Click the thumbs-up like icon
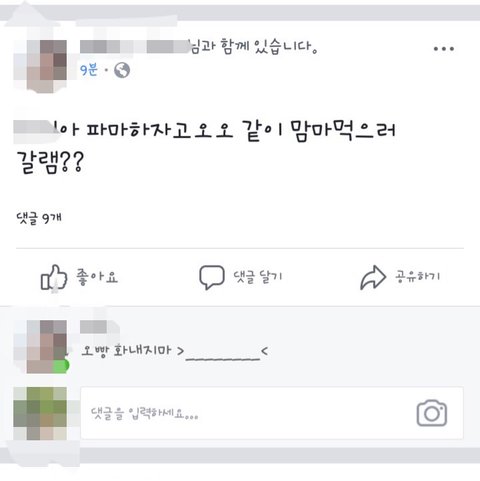 (54, 278)
